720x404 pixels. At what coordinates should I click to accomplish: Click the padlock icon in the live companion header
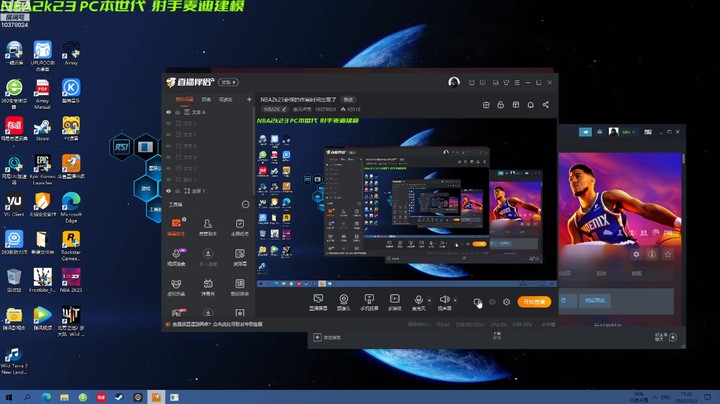tap(501, 105)
